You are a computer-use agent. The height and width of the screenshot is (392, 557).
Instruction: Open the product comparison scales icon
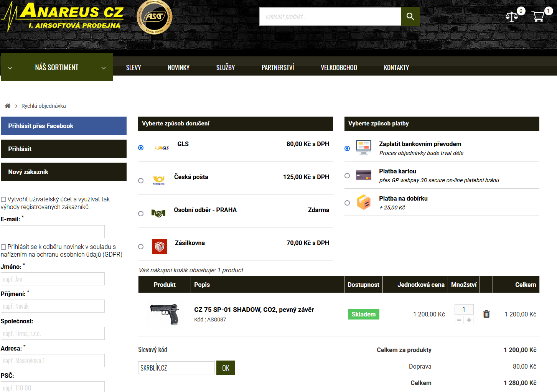click(x=512, y=16)
